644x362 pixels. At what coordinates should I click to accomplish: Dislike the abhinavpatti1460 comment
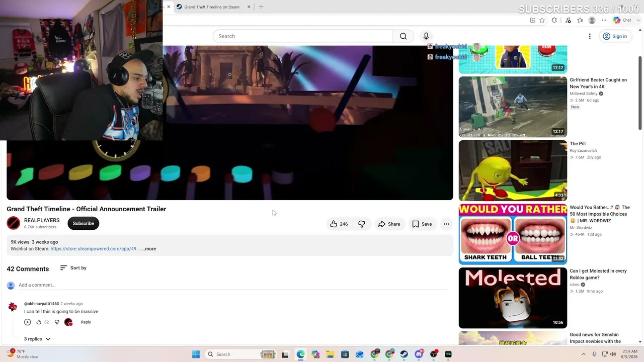[57, 322]
